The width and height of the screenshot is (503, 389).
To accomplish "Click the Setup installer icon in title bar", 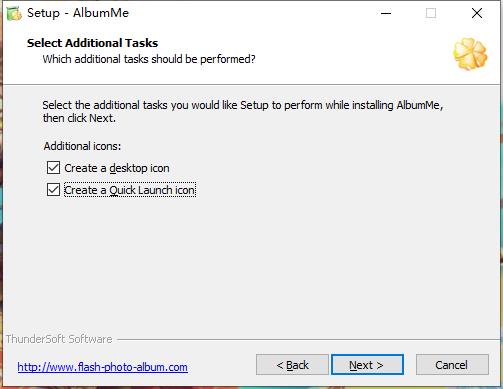I will pyautogui.click(x=14, y=13).
